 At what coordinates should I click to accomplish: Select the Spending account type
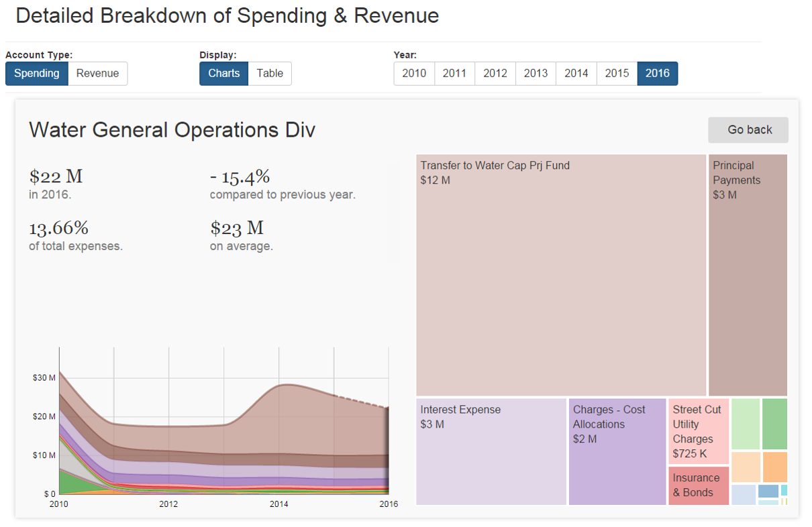pyautogui.click(x=37, y=74)
